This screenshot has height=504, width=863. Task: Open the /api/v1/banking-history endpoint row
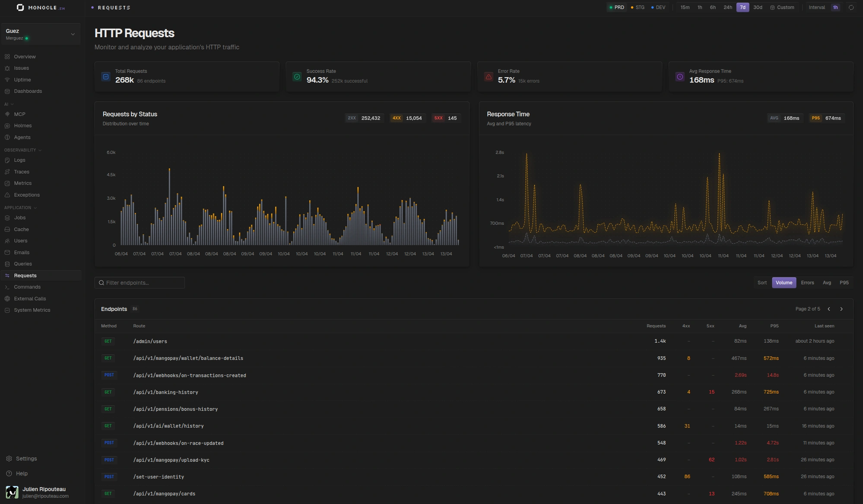point(165,392)
